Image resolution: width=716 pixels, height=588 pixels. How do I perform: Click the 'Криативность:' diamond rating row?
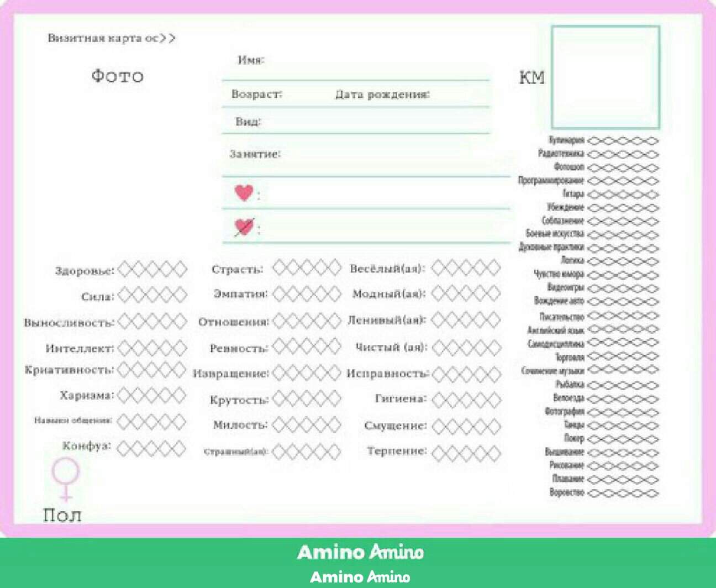tap(152, 370)
